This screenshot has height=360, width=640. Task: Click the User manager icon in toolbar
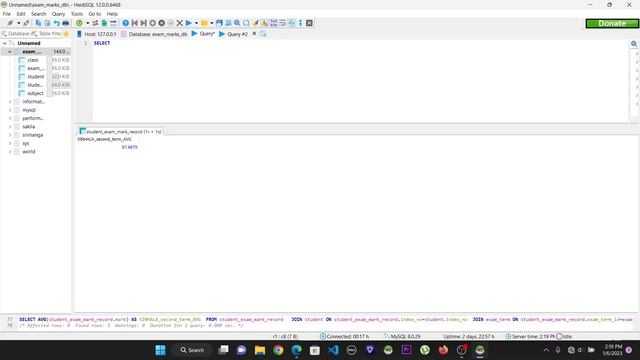click(95, 23)
